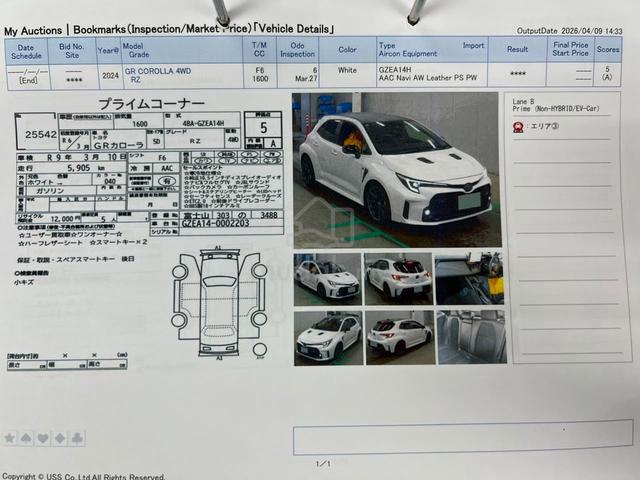Image resolution: width=640 pixels, height=480 pixels.
Task: Click the Color column header
Action: click(x=347, y=49)
